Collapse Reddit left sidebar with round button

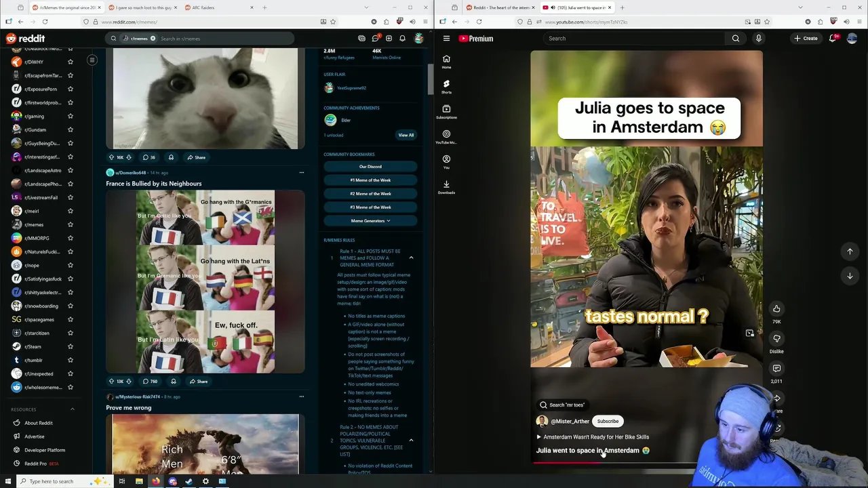click(92, 60)
